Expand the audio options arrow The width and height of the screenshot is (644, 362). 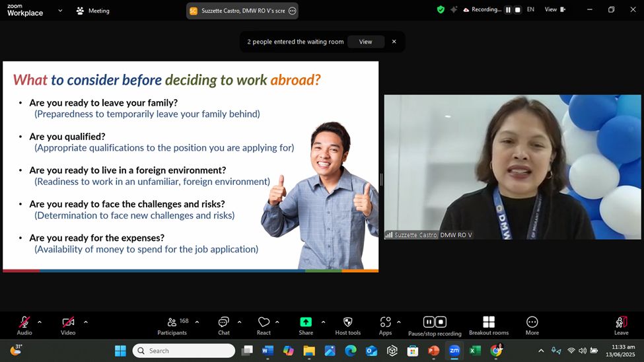[x=40, y=322]
